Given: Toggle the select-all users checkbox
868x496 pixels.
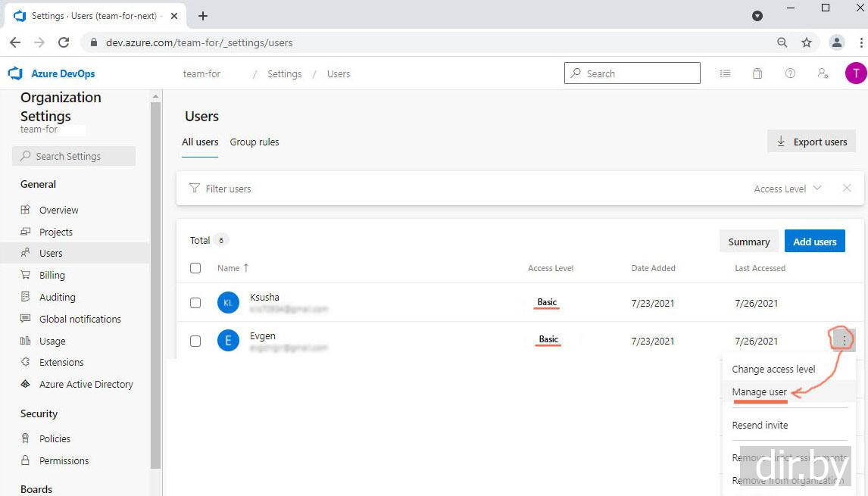Looking at the screenshot, I should click(195, 268).
